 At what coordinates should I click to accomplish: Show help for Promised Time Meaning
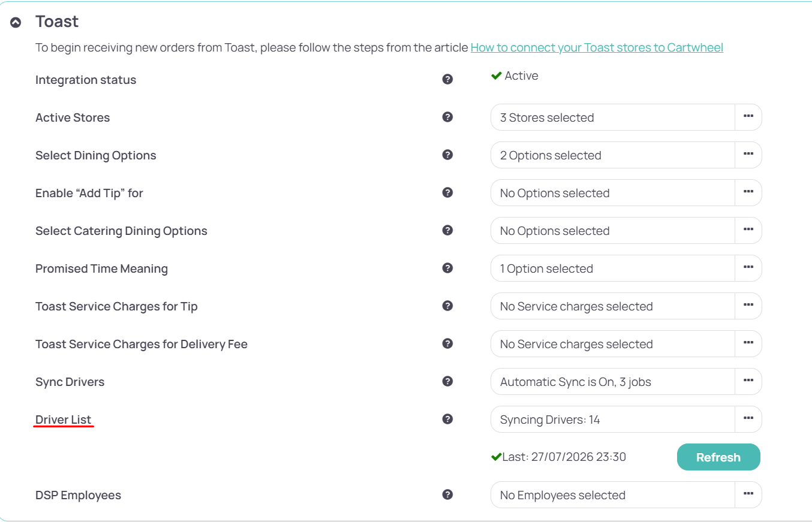coord(447,268)
